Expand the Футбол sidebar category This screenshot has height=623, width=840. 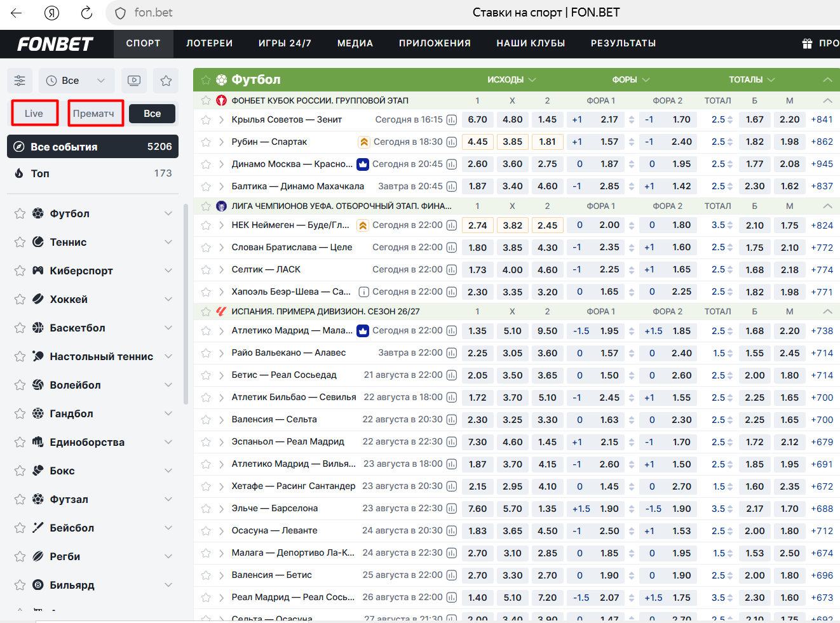coord(168,213)
